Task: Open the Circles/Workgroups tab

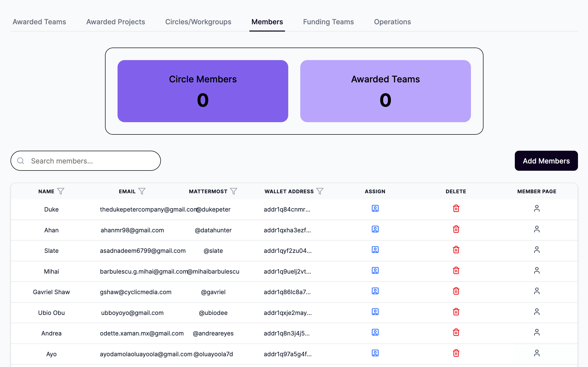Action: tap(198, 22)
